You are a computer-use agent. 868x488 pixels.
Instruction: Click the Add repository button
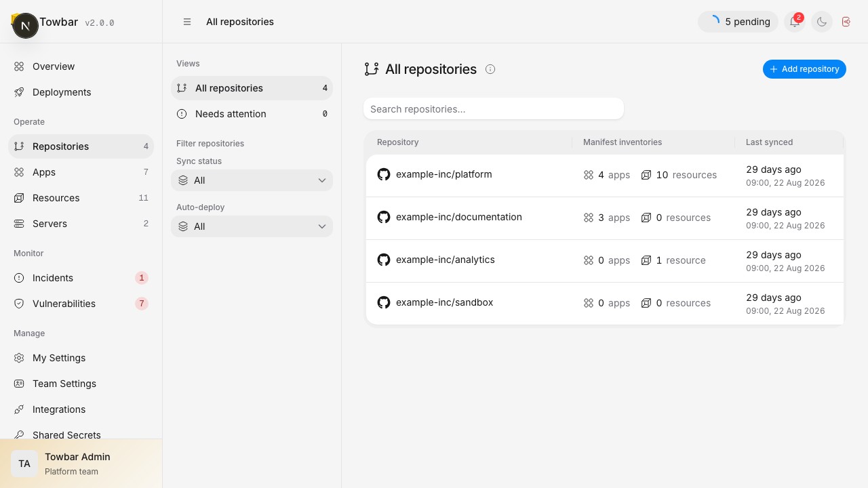804,69
